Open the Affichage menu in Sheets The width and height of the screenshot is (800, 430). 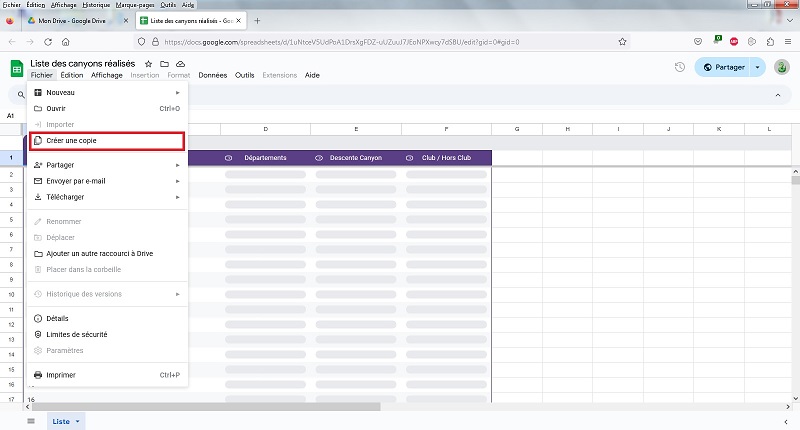[107, 75]
